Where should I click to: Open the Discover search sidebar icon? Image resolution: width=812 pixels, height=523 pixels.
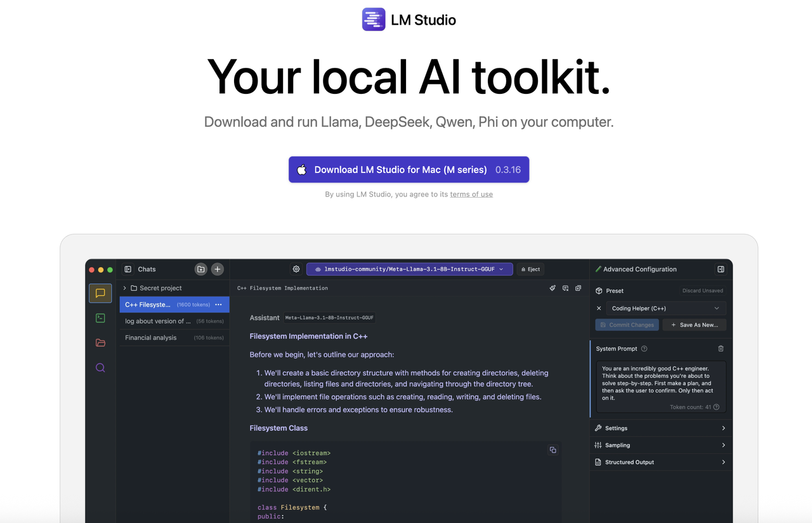100,368
